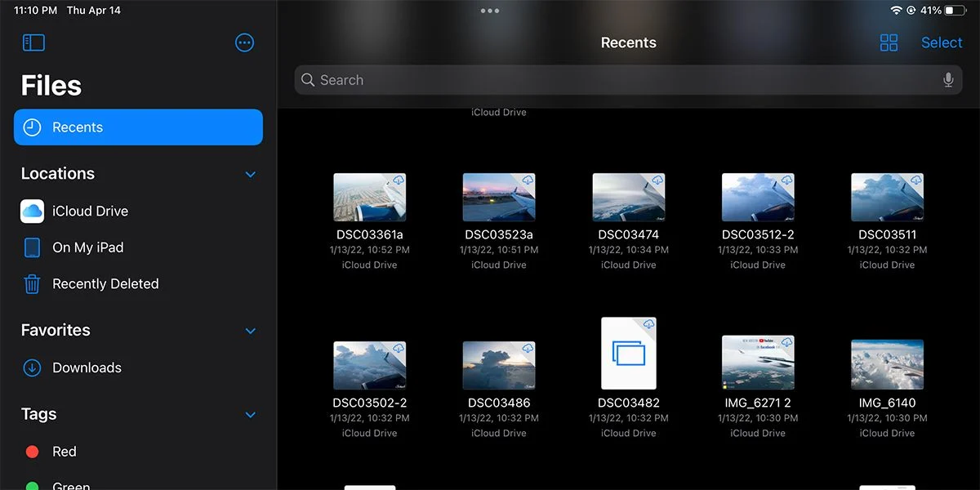Toggle the sidebar panel icon
The height and width of the screenshot is (490, 980).
coord(33,43)
